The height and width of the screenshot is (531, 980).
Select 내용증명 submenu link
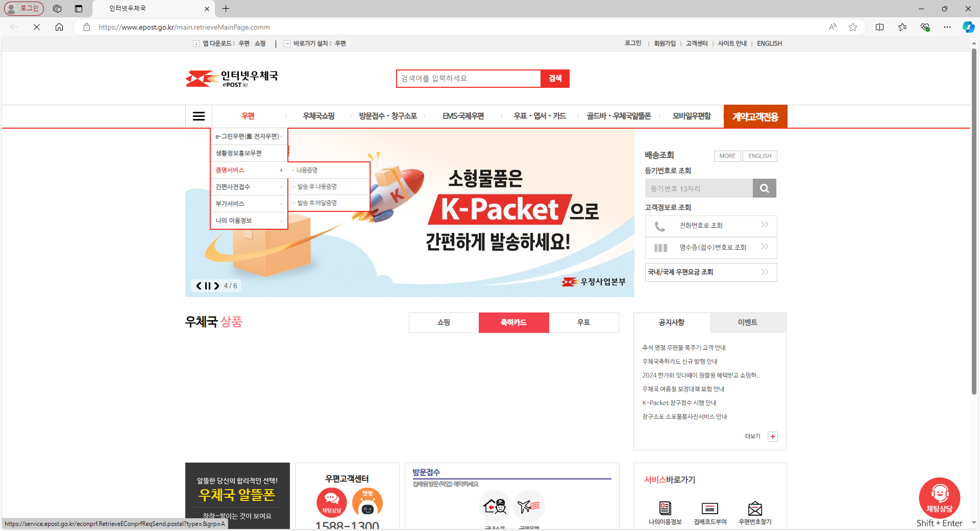307,170
